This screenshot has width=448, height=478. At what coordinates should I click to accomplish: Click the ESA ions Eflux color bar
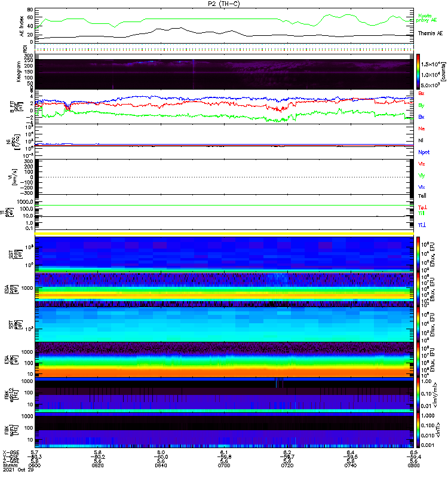418,289
